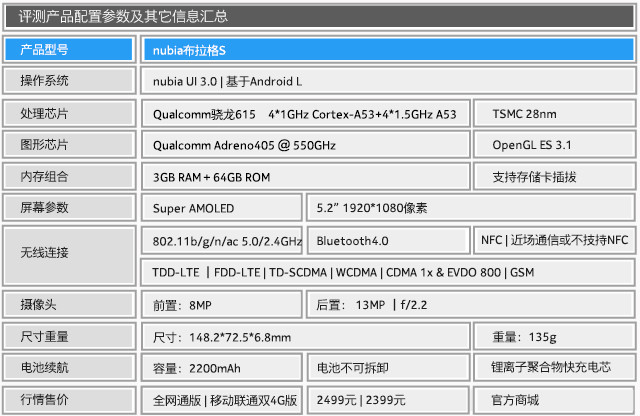Click the OpenGL ES 3.1 cell
This screenshot has width=640, height=416.
[554, 145]
